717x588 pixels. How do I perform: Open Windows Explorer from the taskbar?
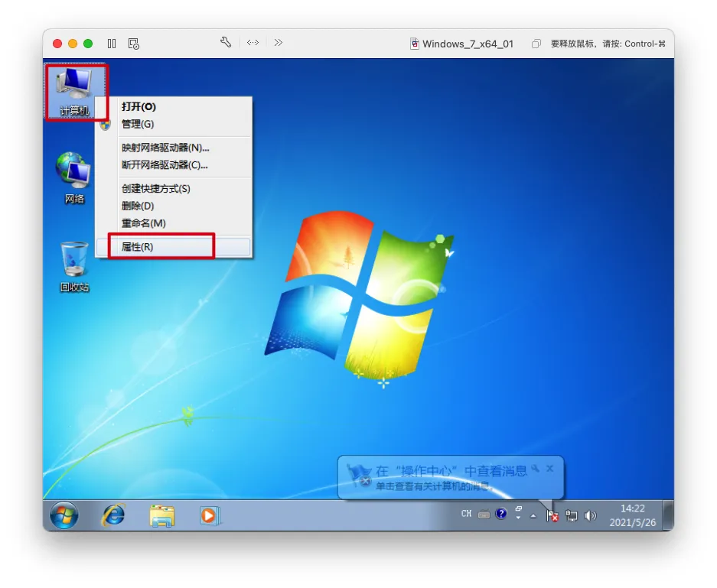click(x=162, y=516)
